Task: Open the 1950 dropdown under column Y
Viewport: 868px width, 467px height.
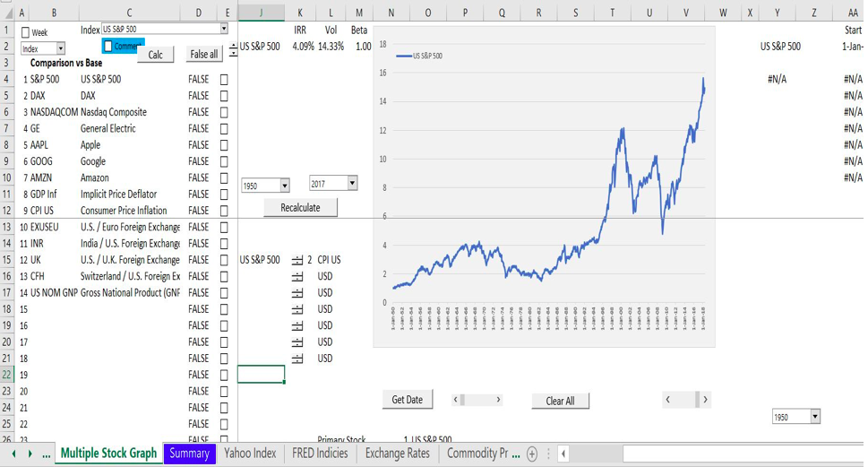Action: (x=815, y=417)
